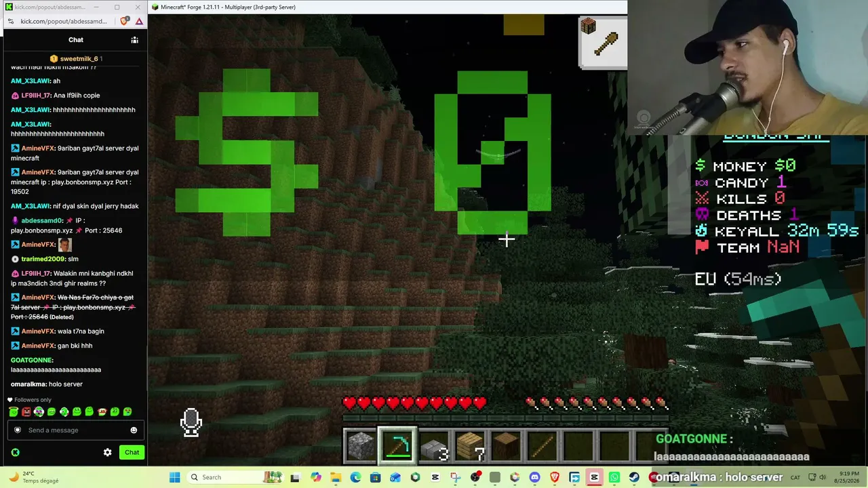The width and height of the screenshot is (868, 488).
Task: Open Steam from the taskbar
Action: pyautogui.click(x=634, y=477)
